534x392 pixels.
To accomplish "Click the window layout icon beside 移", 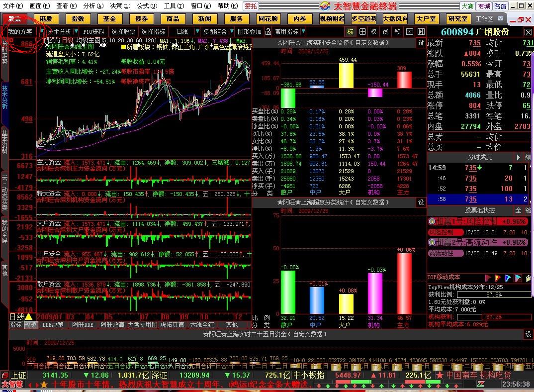I will point(409,32).
